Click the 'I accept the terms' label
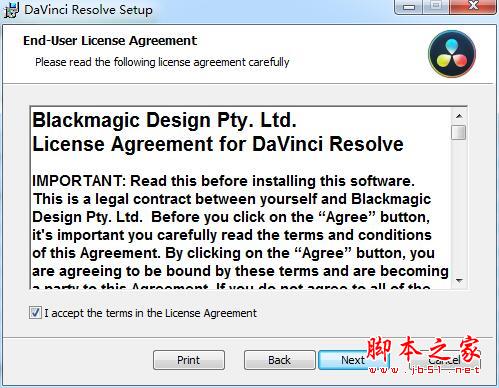499x388 pixels. point(150,313)
